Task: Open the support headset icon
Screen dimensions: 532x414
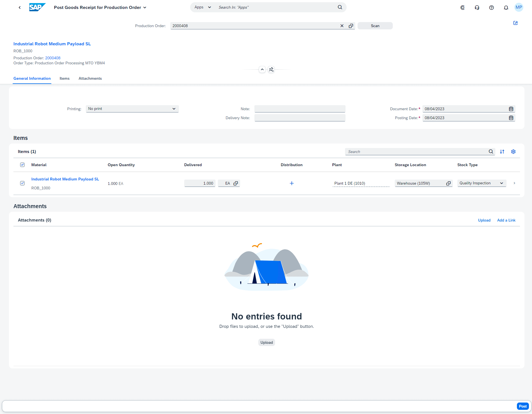Action: (477, 7)
